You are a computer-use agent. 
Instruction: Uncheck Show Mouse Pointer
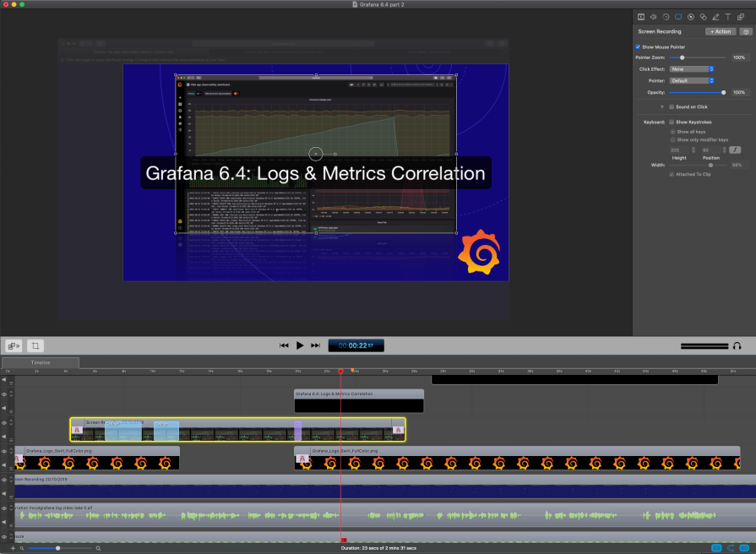(x=638, y=46)
